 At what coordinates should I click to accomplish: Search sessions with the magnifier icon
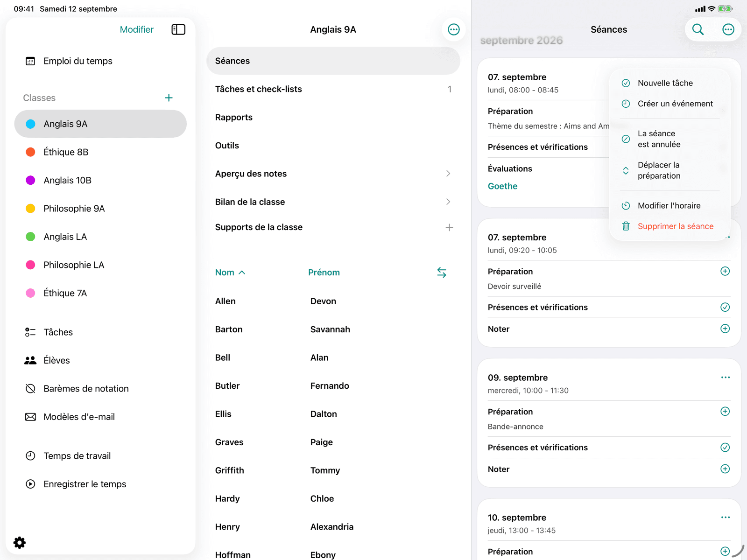[698, 29]
